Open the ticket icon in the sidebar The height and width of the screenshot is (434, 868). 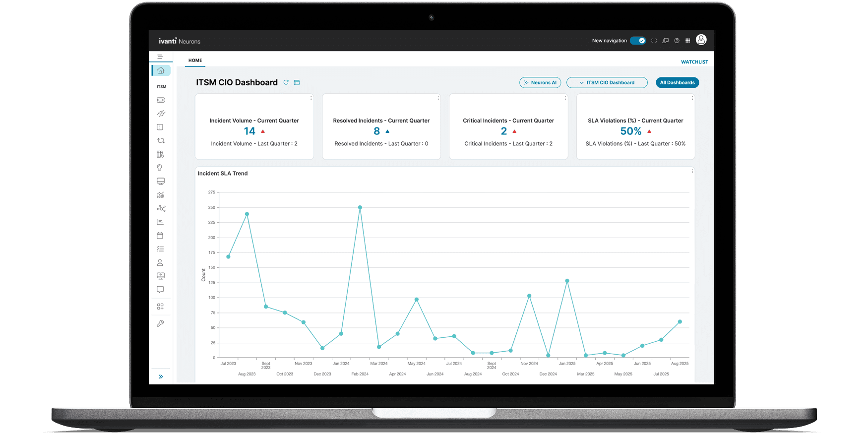[x=161, y=100]
